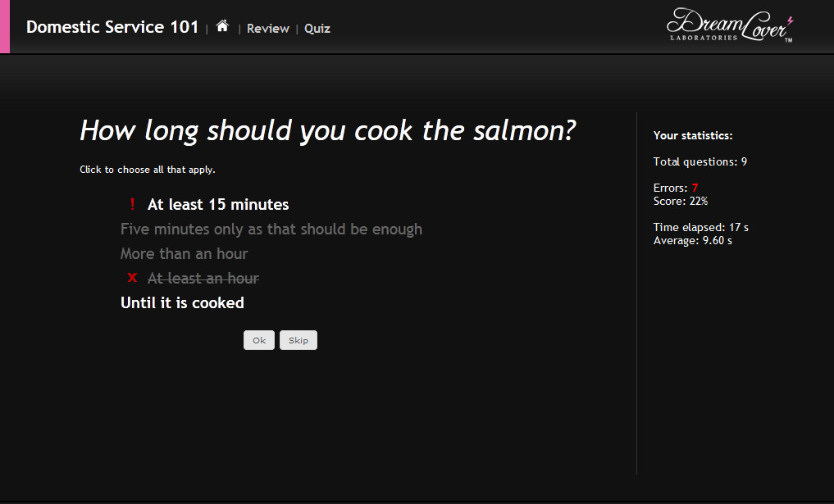Click the red exclamation mark icon
Image resolution: width=834 pixels, height=504 pixels.
[132, 204]
